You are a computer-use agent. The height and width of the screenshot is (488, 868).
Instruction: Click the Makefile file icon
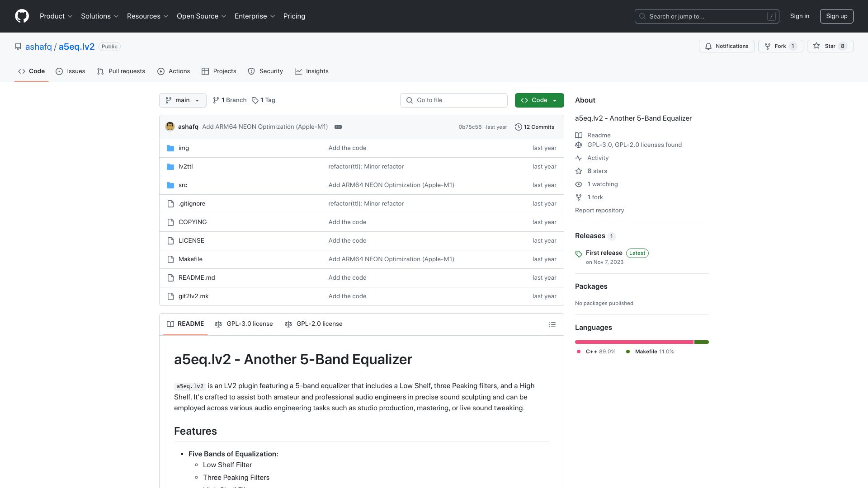pos(170,259)
